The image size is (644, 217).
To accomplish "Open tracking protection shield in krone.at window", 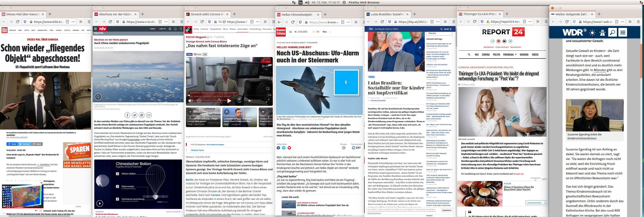I will click(300, 22).
